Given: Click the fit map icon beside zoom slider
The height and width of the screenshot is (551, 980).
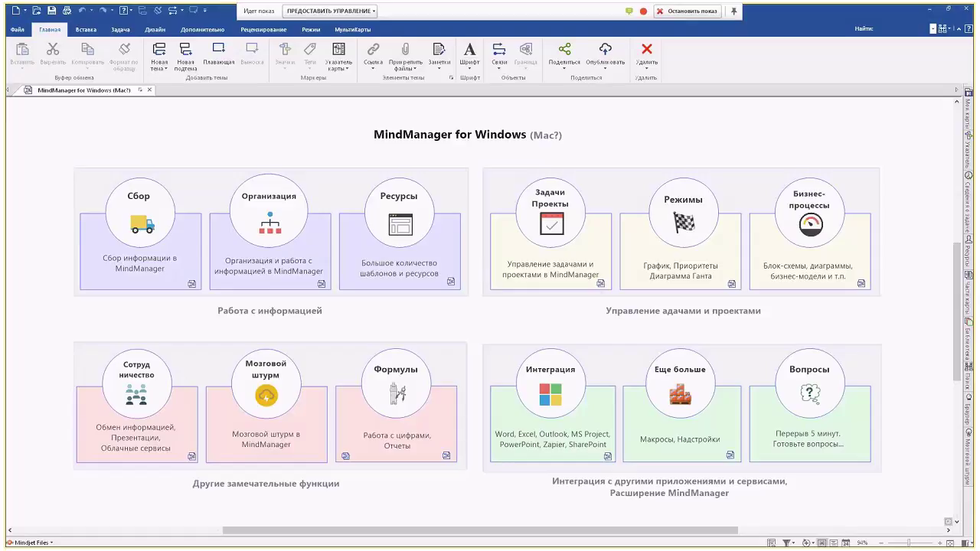Looking at the screenshot, I should [950, 543].
